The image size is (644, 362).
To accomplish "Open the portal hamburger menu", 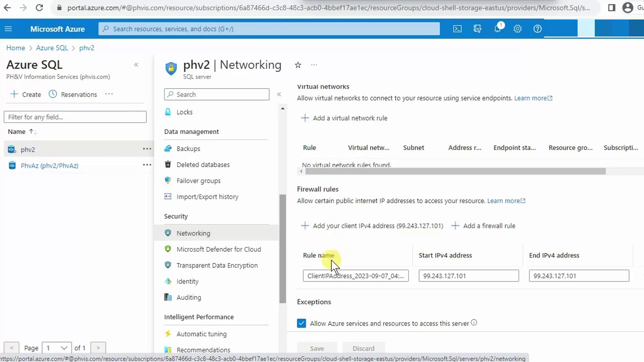I will (8, 29).
